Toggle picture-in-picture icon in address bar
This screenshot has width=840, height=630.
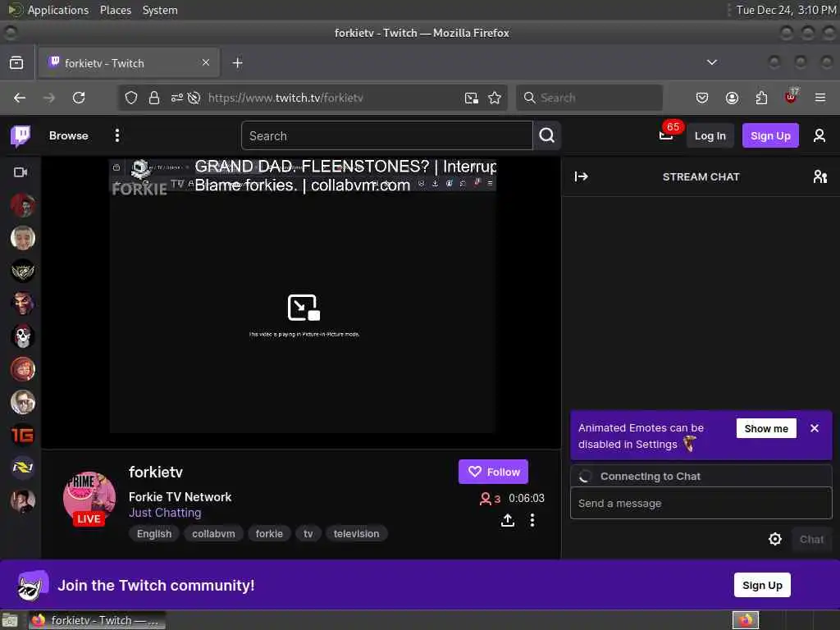click(472, 98)
